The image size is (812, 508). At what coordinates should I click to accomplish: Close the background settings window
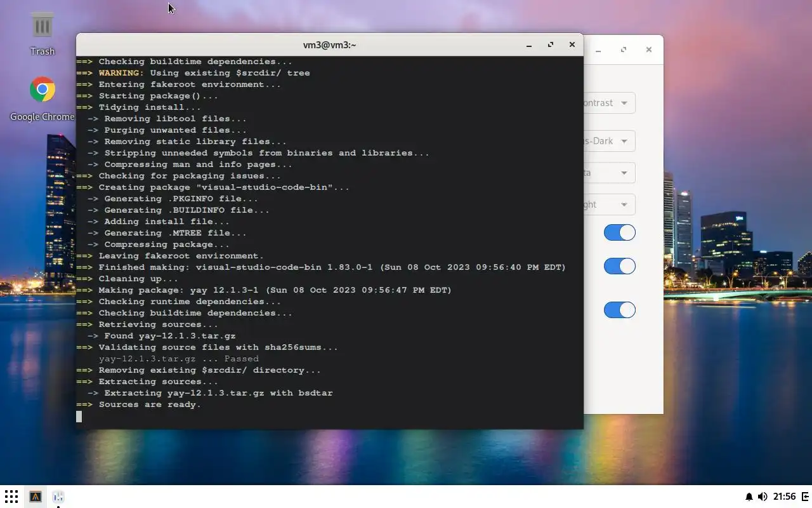point(648,50)
